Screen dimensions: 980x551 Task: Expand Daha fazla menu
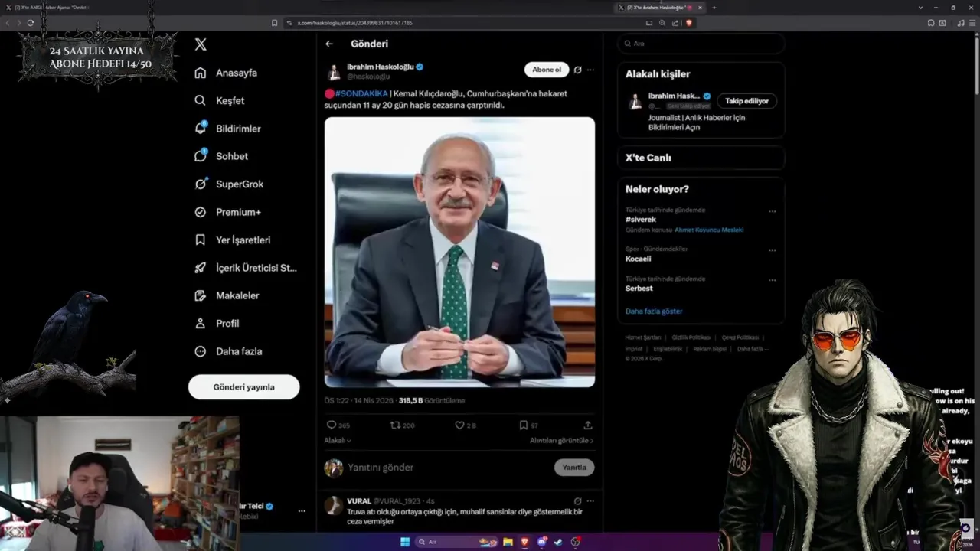pyautogui.click(x=228, y=351)
